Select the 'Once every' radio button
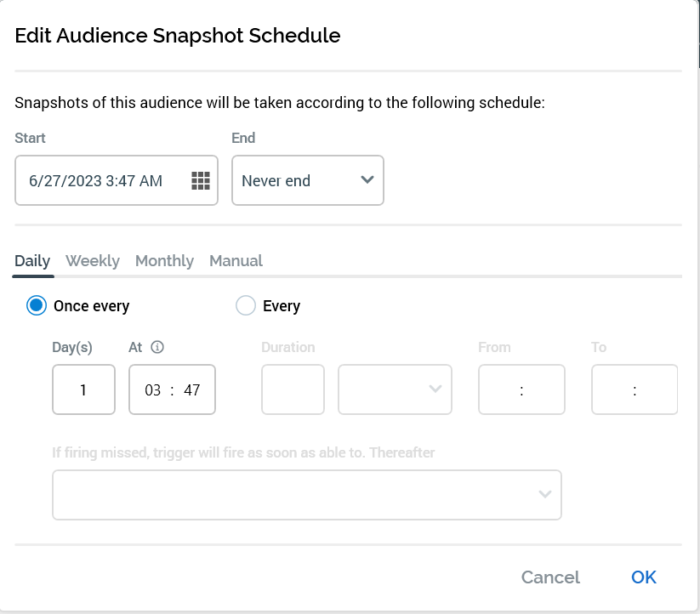 tap(37, 306)
